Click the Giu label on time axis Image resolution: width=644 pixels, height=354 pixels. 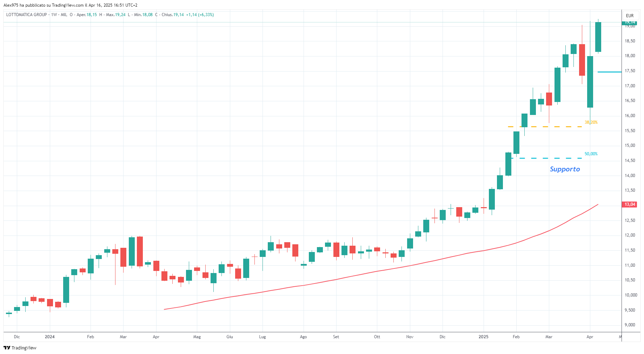(x=230, y=337)
